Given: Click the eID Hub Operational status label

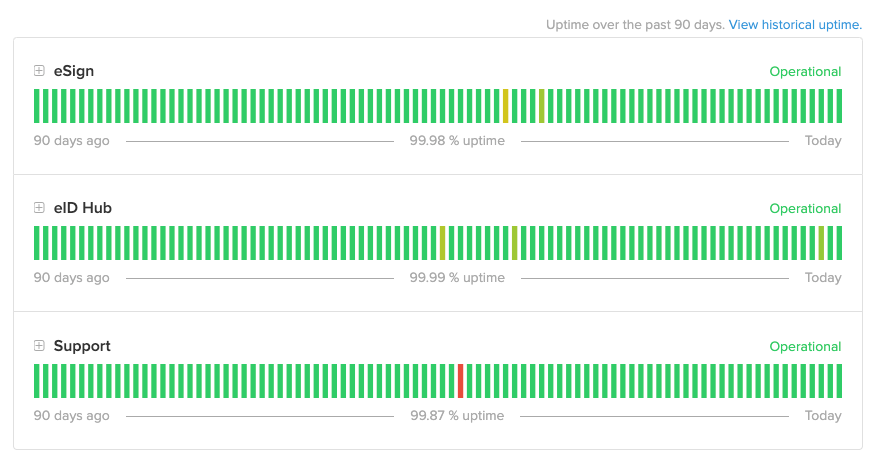Looking at the screenshot, I should 805,209.
